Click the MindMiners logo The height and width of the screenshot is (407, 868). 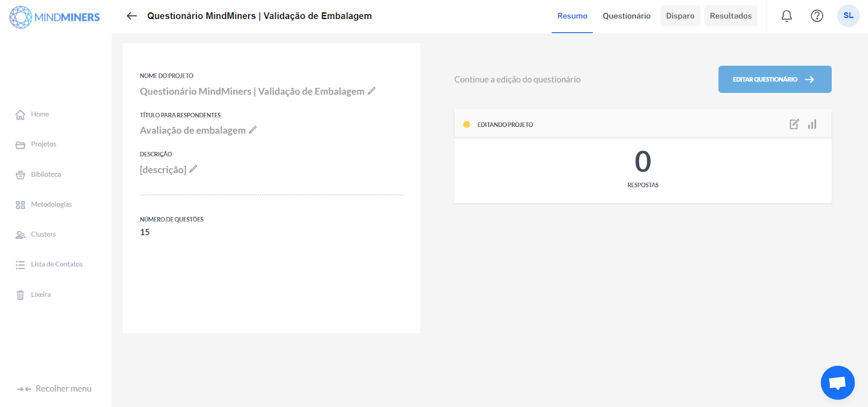tap(55, 17)
